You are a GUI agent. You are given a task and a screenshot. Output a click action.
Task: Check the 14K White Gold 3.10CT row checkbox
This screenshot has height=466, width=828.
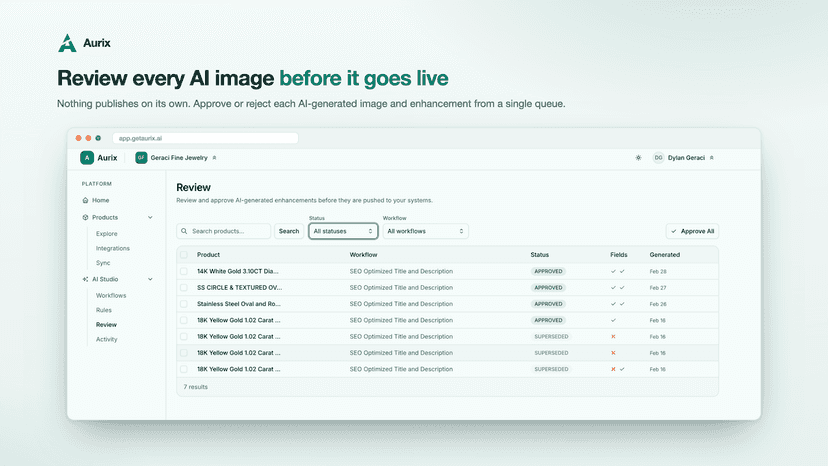(184, 271)
